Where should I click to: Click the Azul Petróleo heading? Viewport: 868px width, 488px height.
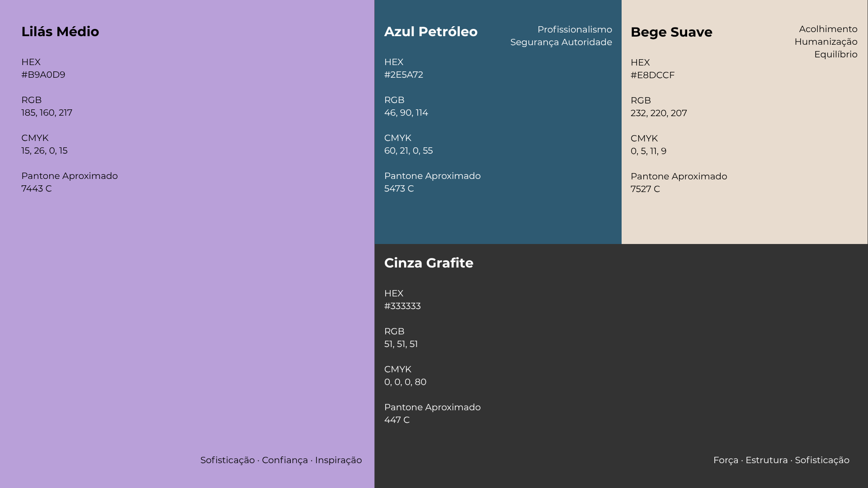pos(430,32)
